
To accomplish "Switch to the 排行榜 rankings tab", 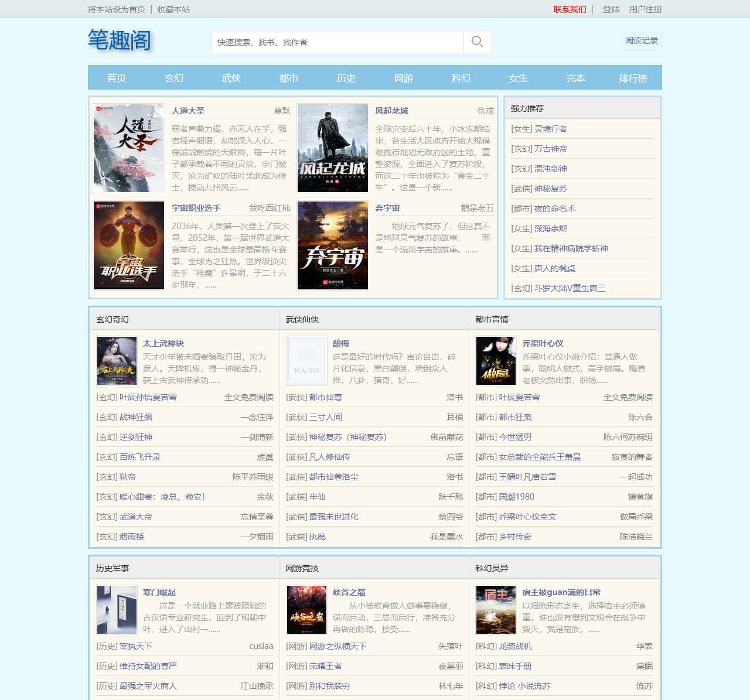I will point(633,78).
